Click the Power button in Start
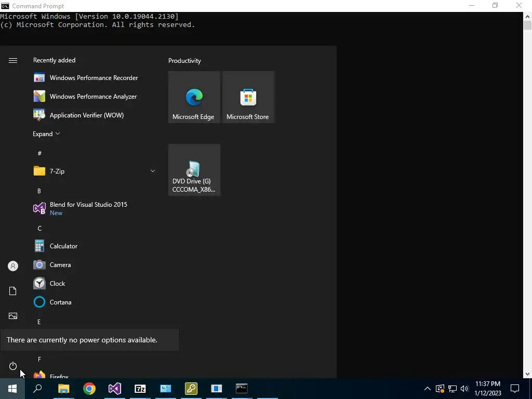 pyautogui.click(x=13, y=366)
